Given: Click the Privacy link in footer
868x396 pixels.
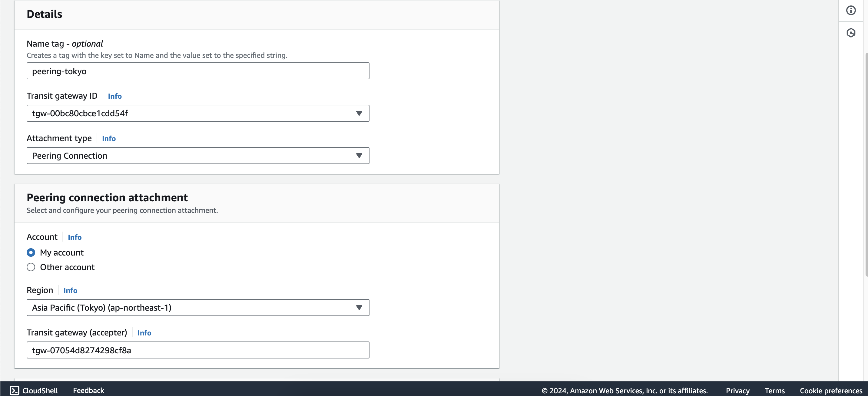Looking at the screenshot, I should click(x=738, y=389).
